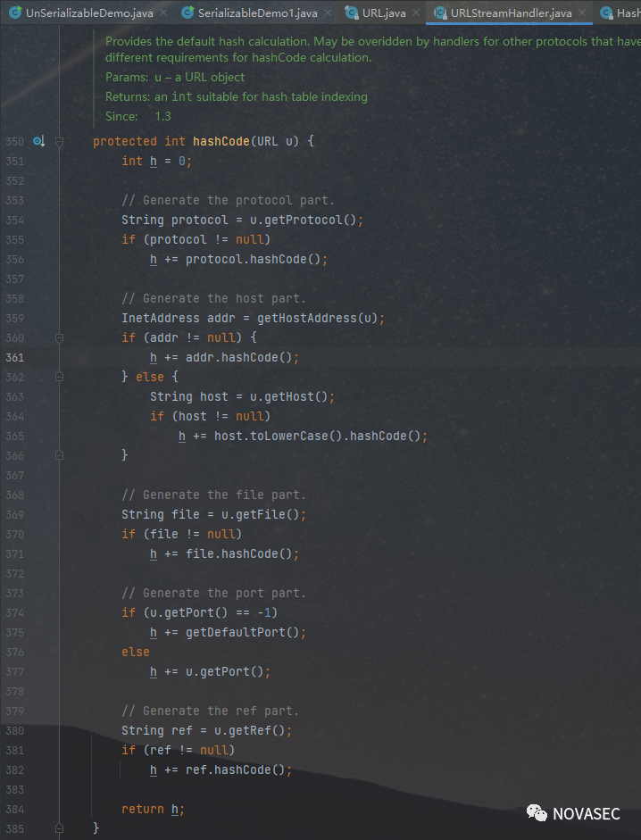Click the comment 'Generate the host part.'
This screenshot has height=840, width=641.
click(214, 298)
